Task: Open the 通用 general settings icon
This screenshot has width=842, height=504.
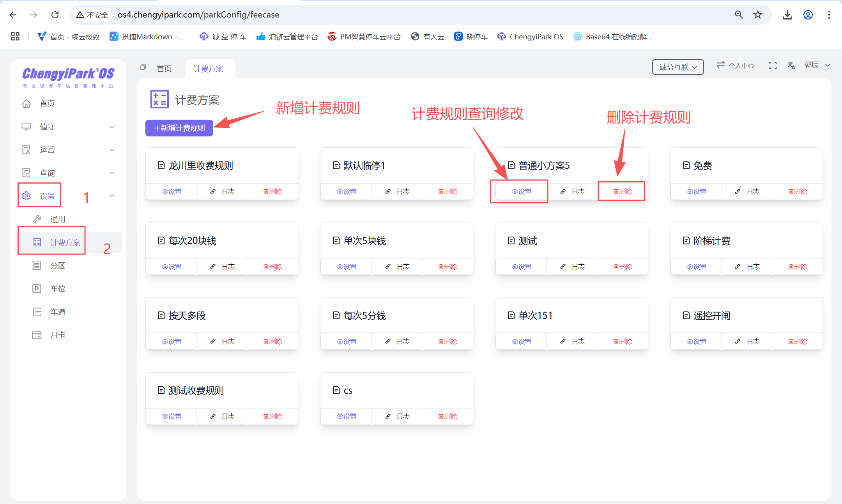Action: [37, 219]
